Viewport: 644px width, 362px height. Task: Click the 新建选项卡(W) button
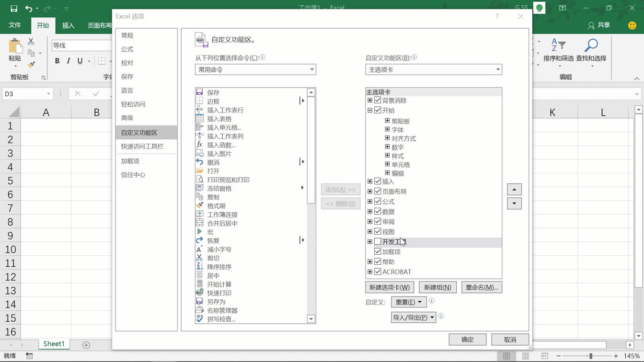click(390, 287)
